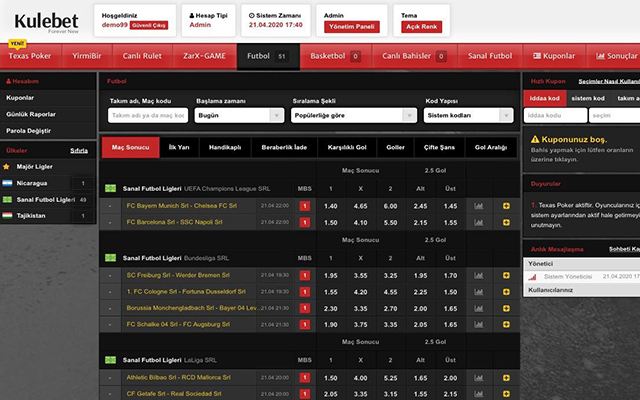Open statistics chart for Bayern Munich-Chelsea match
Image resolution: width=640 pixels, height=400 pixels.
click(478, 206)
